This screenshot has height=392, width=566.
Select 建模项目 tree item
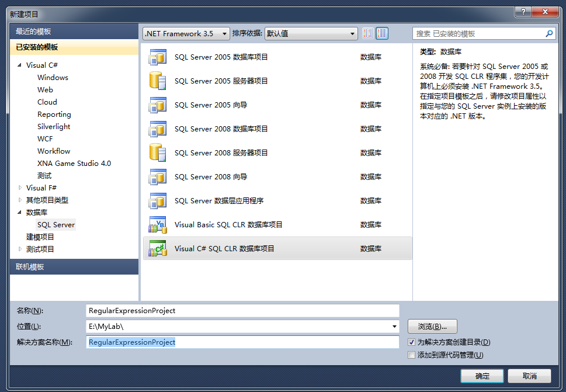tap(40, 237)
